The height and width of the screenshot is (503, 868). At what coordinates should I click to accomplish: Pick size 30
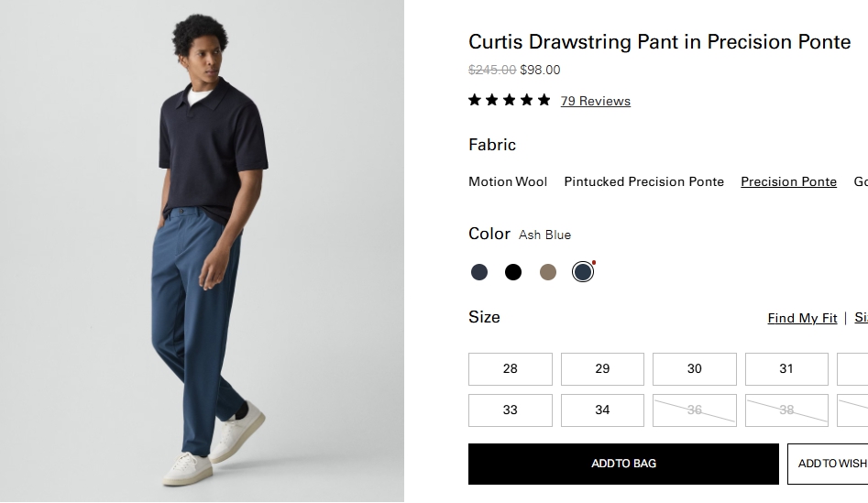(x=695, y=369)
